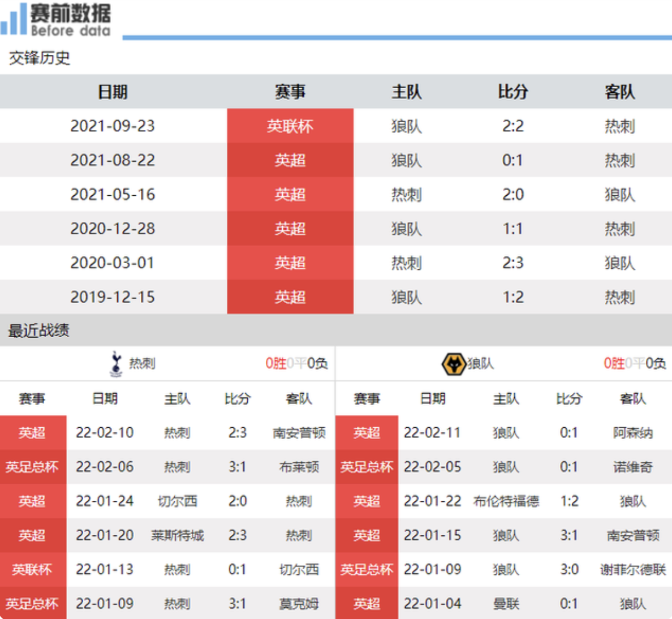Click the 2:3 score from 2020-03-01

512,263
